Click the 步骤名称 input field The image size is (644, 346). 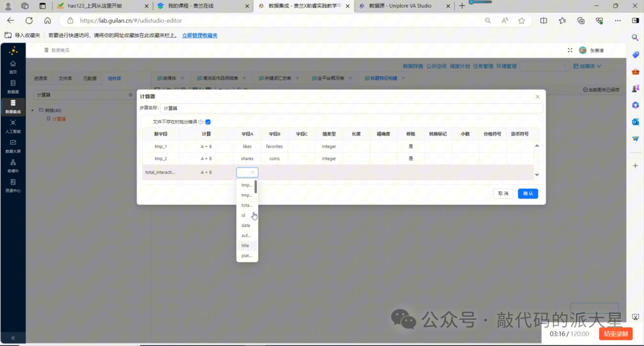[351, 108]
